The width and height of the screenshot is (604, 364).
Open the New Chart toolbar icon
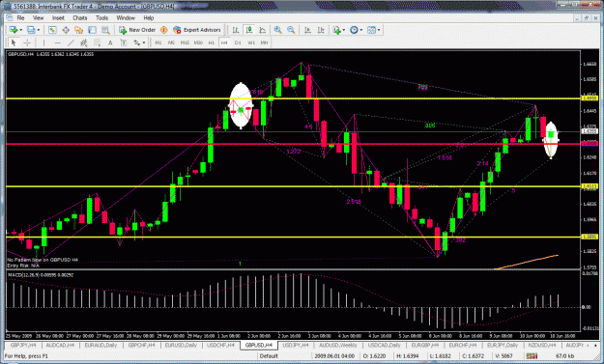pos(14,30)
